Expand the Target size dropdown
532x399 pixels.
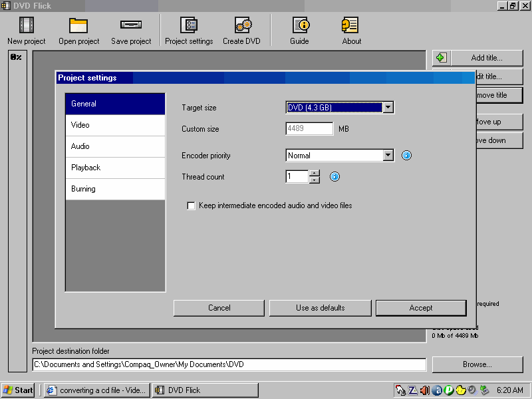[x=388, y=108]
